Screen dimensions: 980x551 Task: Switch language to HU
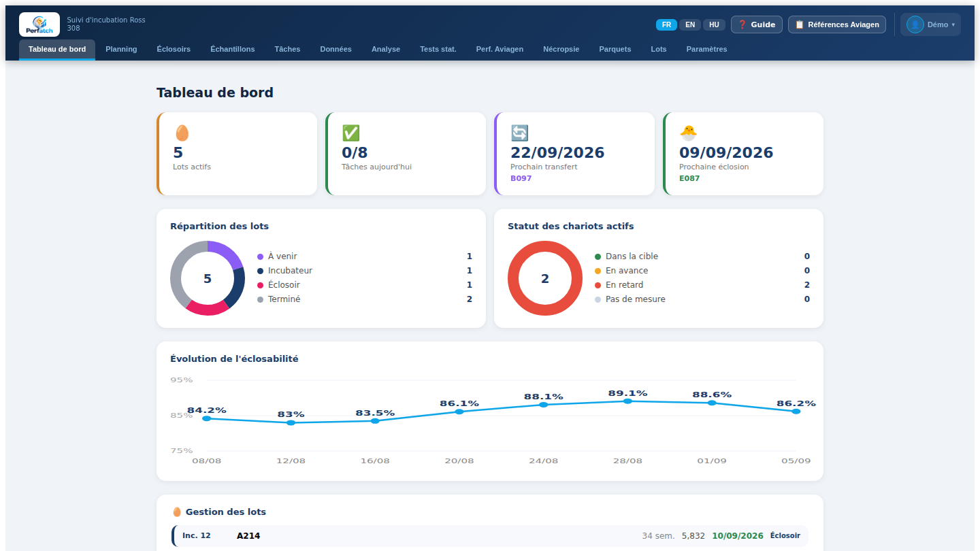point(714,24)
